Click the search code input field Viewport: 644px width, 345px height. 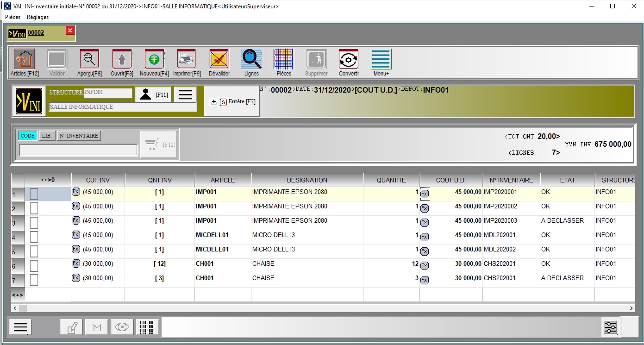[x=78, y=150]
